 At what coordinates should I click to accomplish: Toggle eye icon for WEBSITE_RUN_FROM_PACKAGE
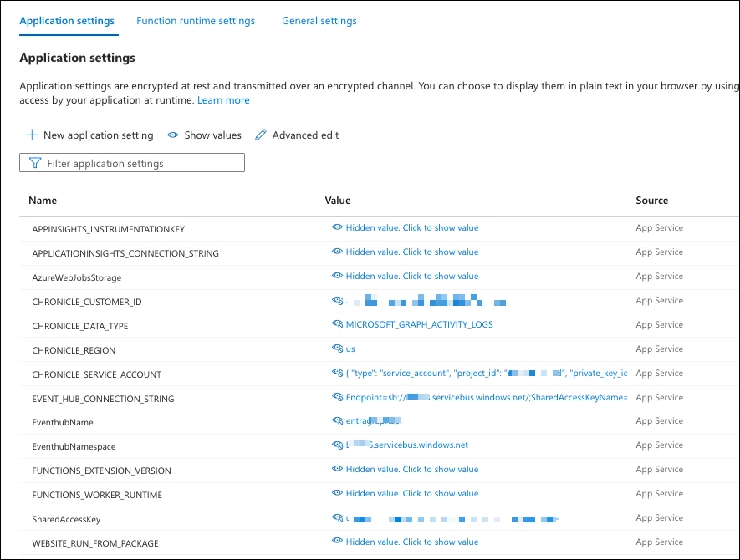pos(337,541)
